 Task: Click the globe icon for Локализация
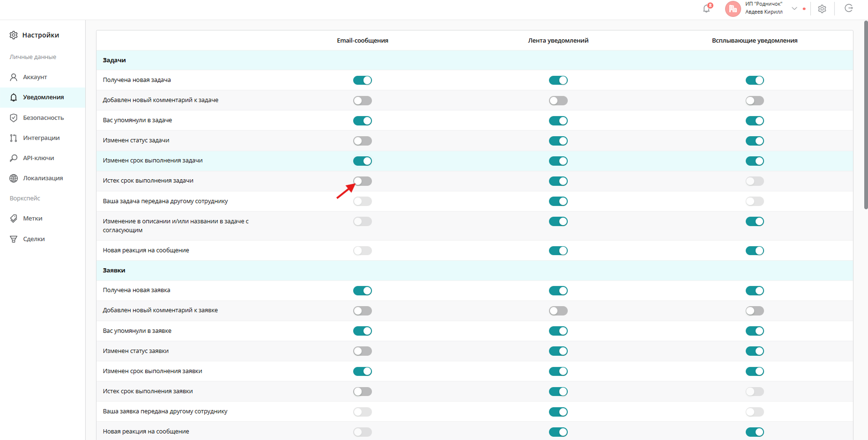(14, 178)
